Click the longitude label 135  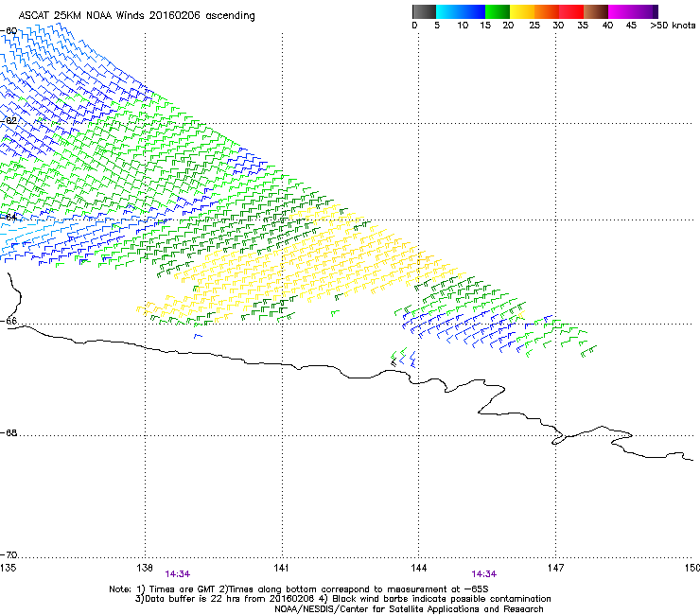(8, 568)
